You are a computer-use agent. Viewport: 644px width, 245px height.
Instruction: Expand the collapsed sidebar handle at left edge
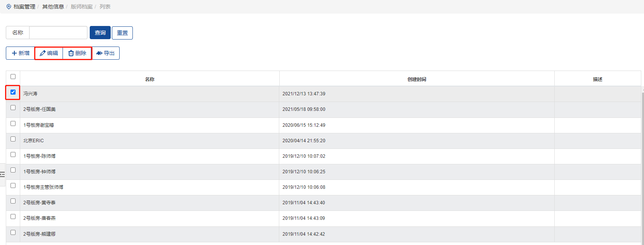click(2, 174)
